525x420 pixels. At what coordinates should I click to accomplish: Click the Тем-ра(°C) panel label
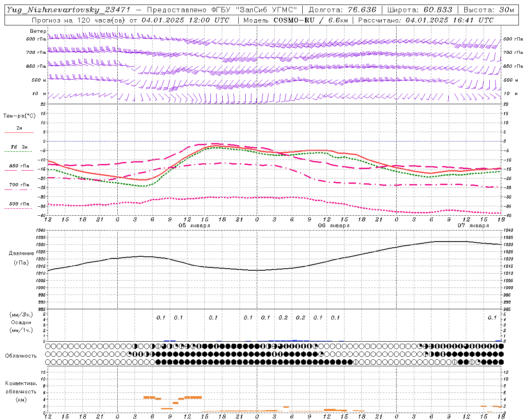click(19, 116)
